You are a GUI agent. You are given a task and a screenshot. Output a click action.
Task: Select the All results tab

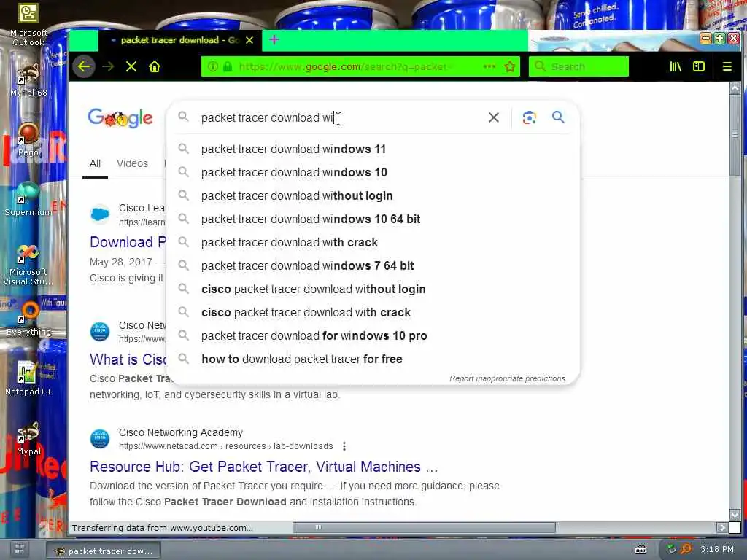[x=95, y=163]
